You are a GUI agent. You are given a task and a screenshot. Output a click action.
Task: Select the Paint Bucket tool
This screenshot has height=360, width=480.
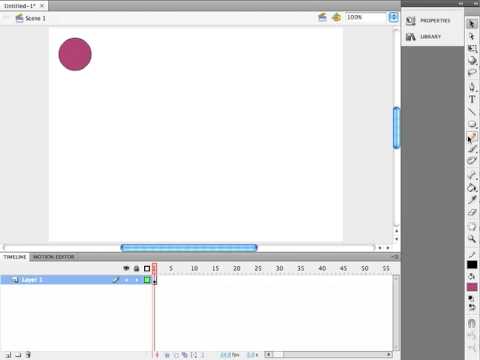pos(472,188)
